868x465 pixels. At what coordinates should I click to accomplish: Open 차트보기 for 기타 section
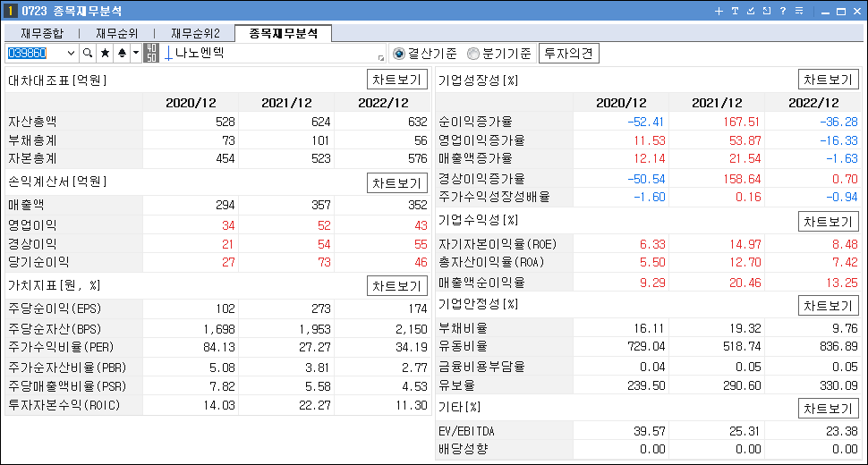click(828, 409)
